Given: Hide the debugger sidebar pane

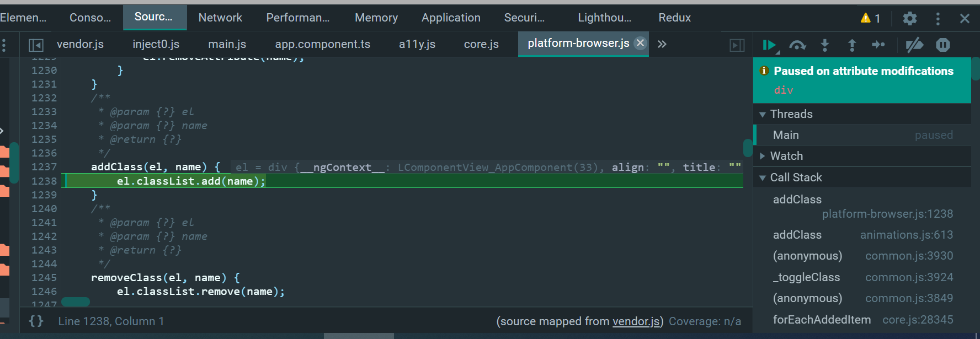Looking at the screenshot, I should [x=737, y=45].
